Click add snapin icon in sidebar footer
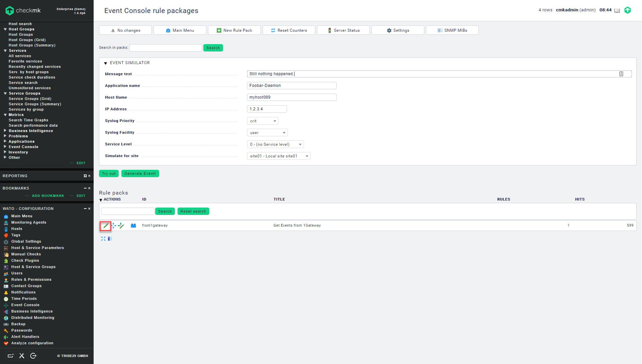Screen dimensions: 642x364 [x=10, y=356]
